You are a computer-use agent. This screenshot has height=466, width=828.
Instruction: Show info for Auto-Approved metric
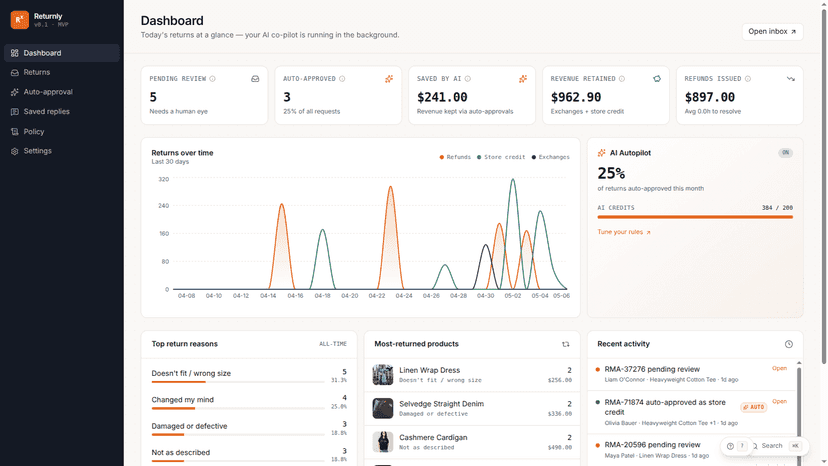click(342, 79)
